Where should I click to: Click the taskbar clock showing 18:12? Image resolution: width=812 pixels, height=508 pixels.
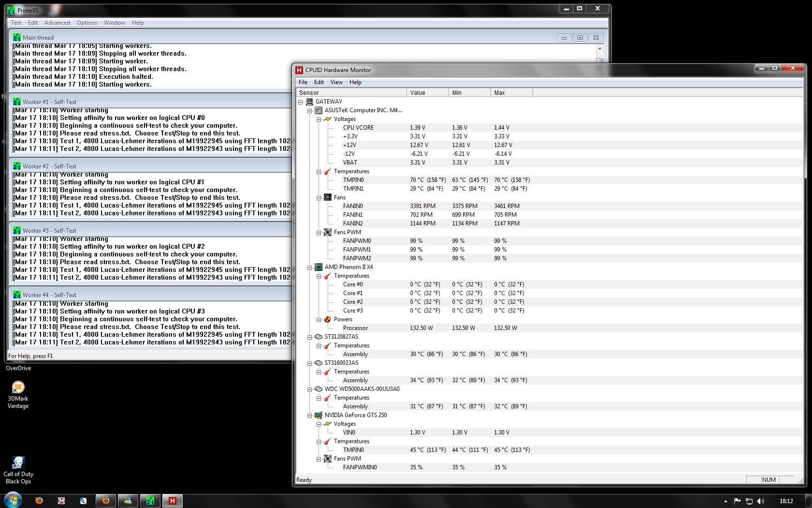[786, 501]
